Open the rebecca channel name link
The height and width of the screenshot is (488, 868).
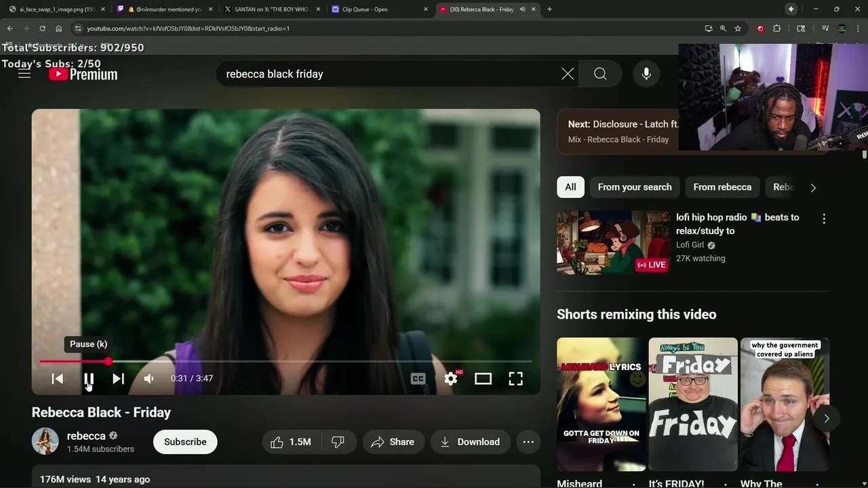[x=86, y=436]
